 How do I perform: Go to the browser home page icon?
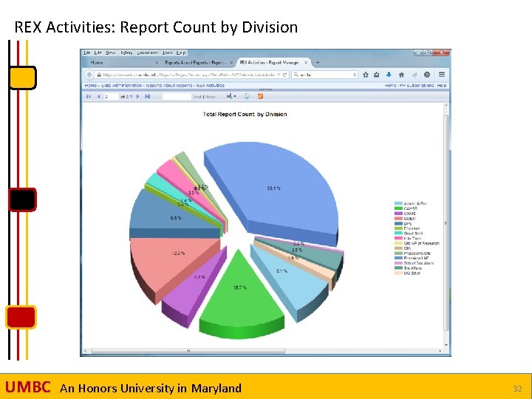coord(401,75)
